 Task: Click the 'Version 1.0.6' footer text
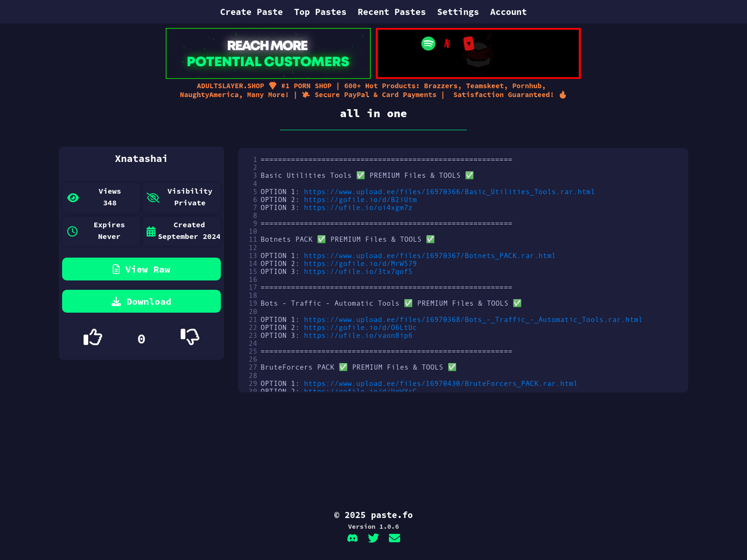(373, 526)
